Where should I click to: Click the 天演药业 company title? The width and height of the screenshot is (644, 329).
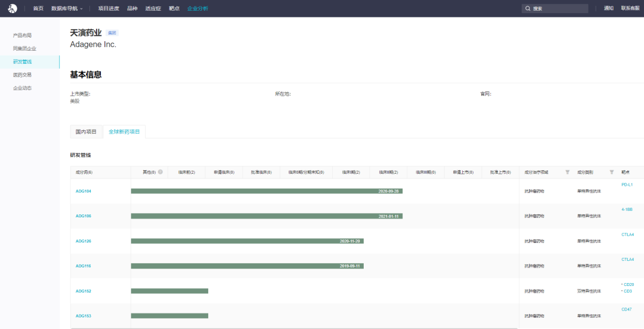click(86, 33)
